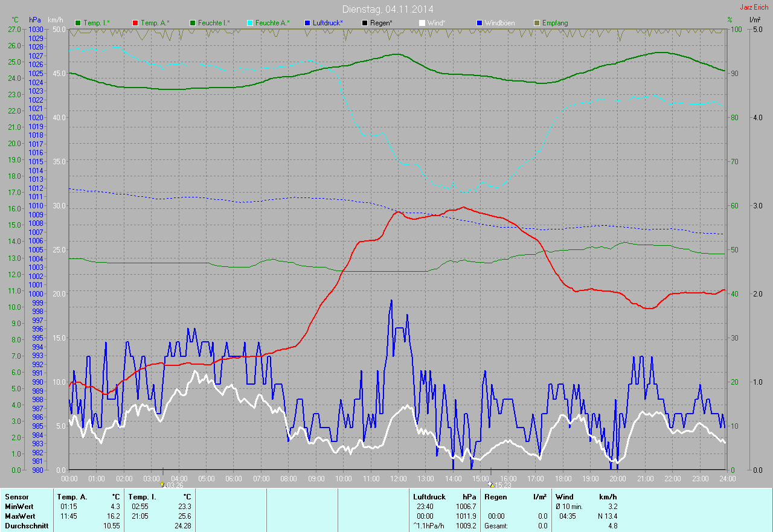Click the hPa axis unit label
The height and width of the screenshot is (532, 773).
(x=35, y=20)
